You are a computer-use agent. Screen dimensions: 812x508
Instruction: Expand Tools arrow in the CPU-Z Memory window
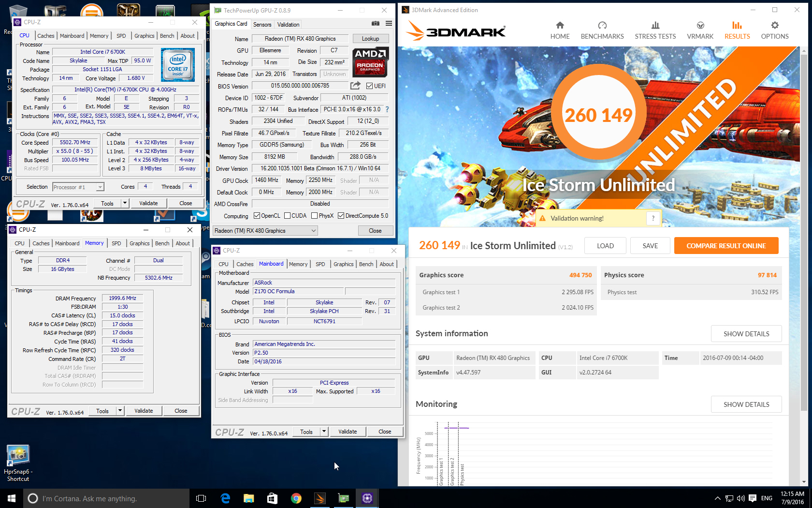120,411
